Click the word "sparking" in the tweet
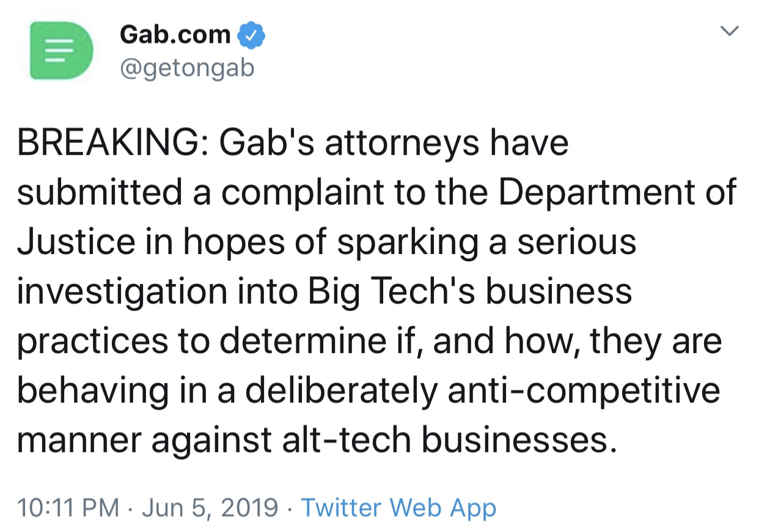The height and width of the screenshot is (532, 759). (x=408, y=242)
